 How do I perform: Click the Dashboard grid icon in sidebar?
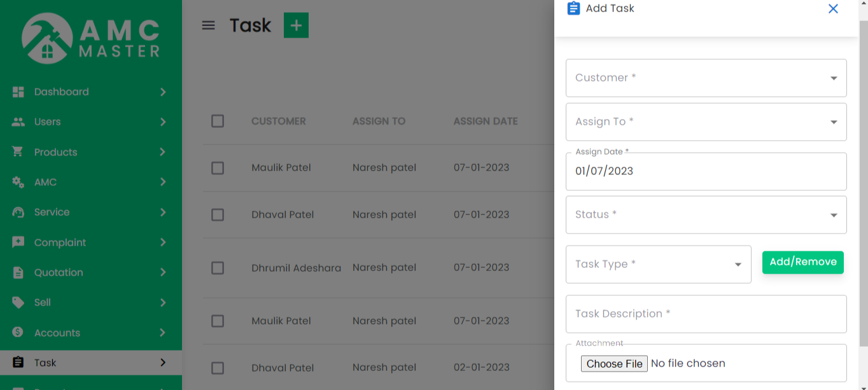pyautogui.click(x=18, y=92)
